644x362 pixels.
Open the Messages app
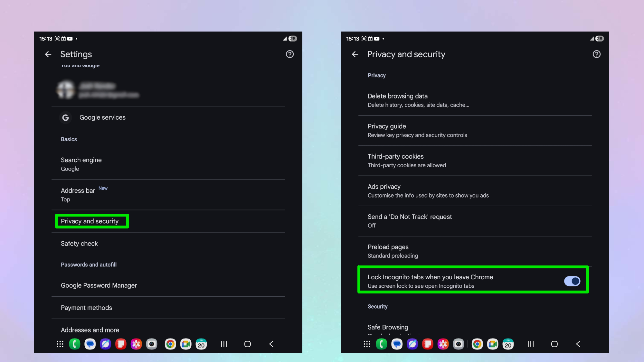click(x=90, y=344)
